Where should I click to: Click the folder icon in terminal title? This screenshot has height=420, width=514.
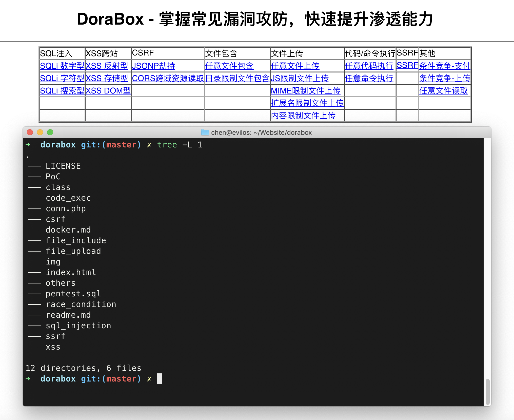[205, 132]
